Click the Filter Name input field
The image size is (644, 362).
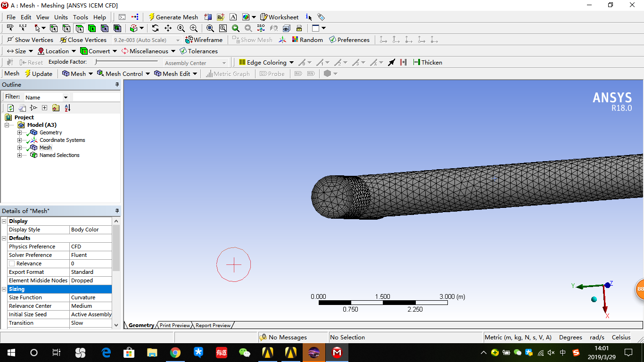(46, 97)
